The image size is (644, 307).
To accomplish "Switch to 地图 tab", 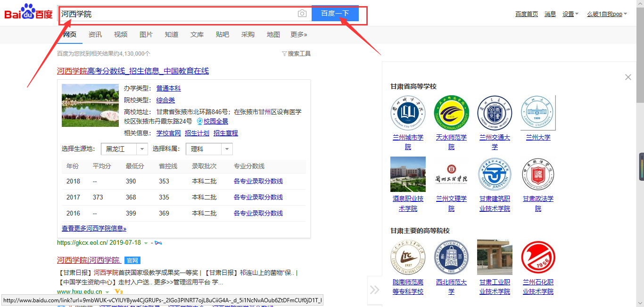I will click(x=273, y=34).
